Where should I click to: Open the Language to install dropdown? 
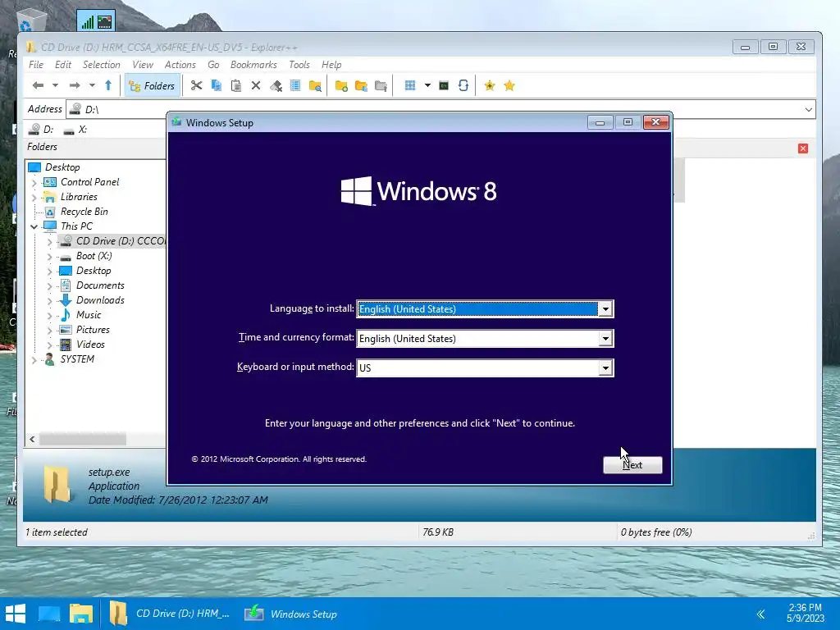click(x=605, y=309)
